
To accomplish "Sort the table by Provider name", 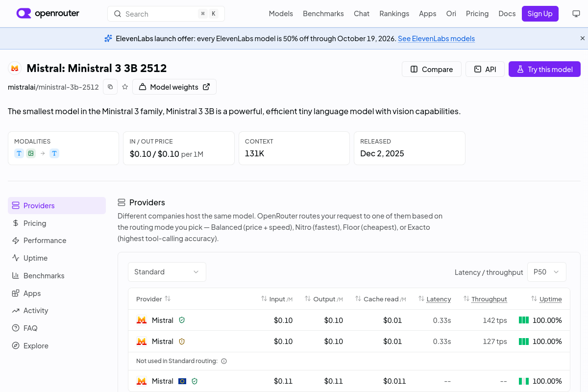I will click(x=153, y=299).
